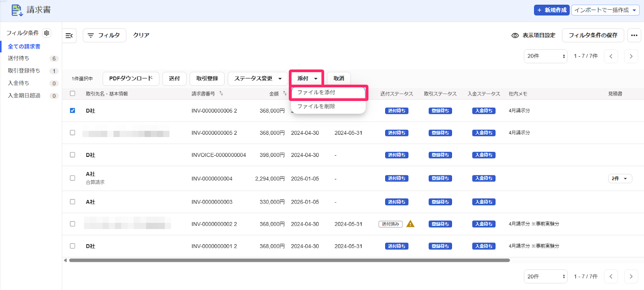644x290 pixels.
Task: Click the warning triangle icon on INV-0000000002 2
Action: coord(410,224)
